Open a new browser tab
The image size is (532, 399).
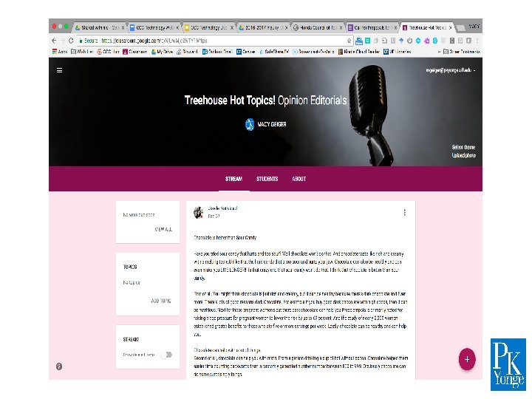pyautogui.click(x=460, y=27)
